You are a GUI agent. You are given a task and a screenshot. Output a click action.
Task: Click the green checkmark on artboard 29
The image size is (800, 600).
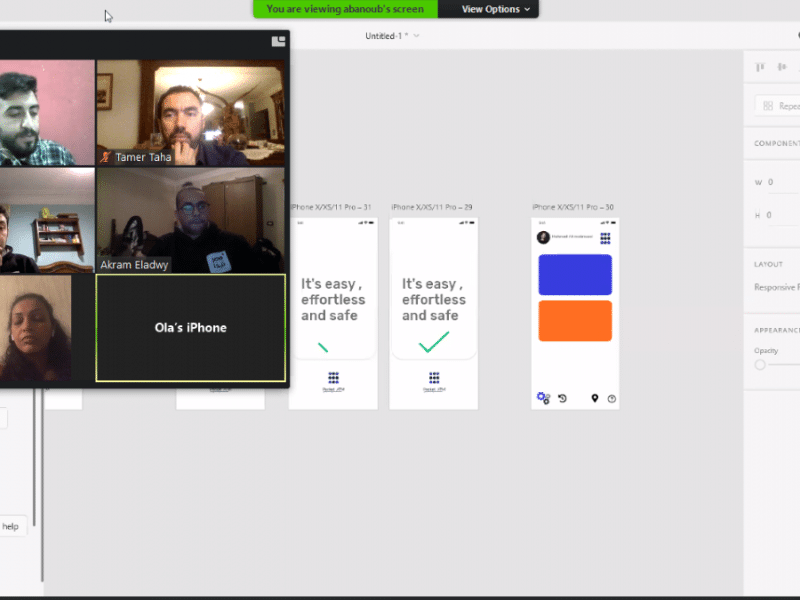pos(434,342)
